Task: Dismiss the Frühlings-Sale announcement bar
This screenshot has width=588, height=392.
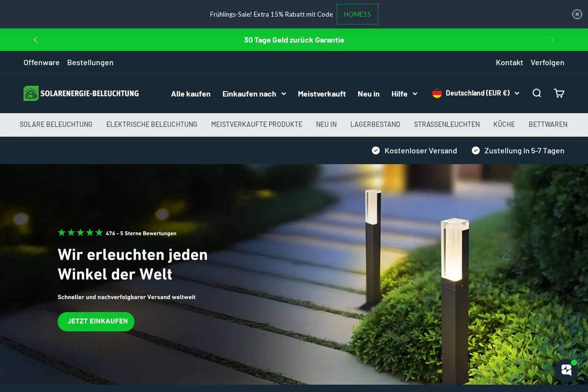Action: 577,14
